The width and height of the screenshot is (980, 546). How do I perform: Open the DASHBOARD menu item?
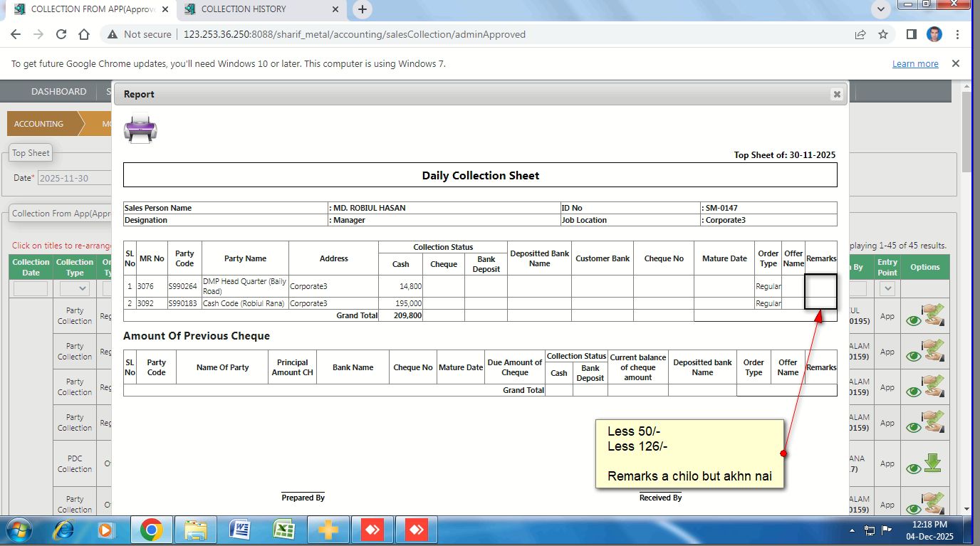(x=58, y=92)
